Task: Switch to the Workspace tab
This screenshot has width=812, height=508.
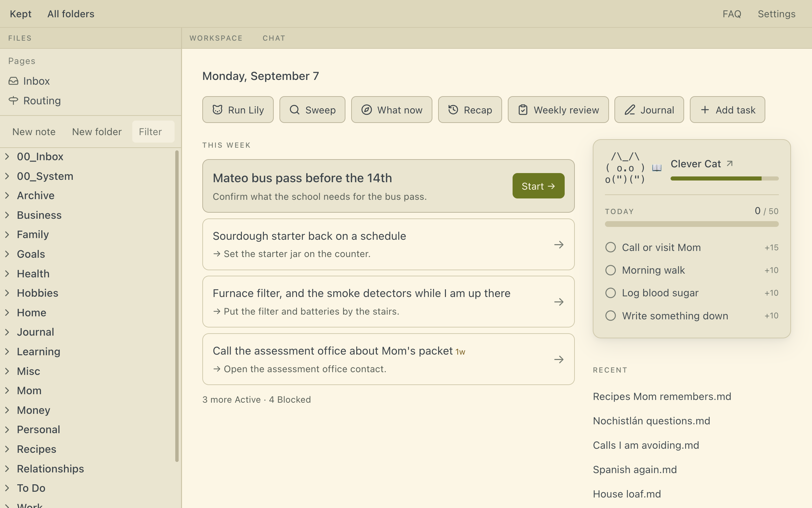Action: 216,38
